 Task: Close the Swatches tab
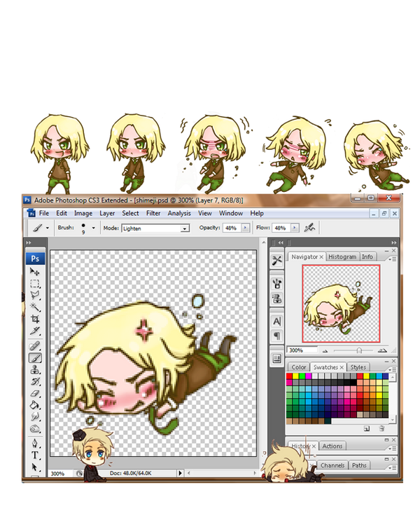pos(342,367)
